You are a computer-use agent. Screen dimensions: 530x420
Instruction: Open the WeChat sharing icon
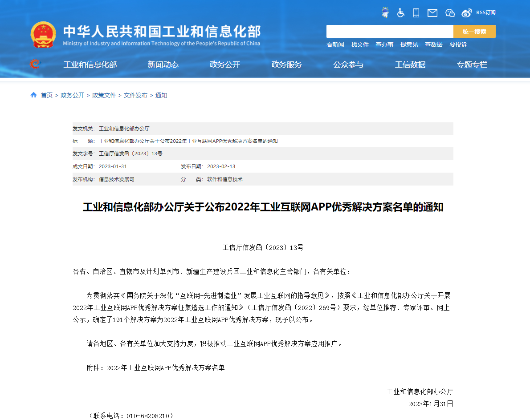(450, 12)
